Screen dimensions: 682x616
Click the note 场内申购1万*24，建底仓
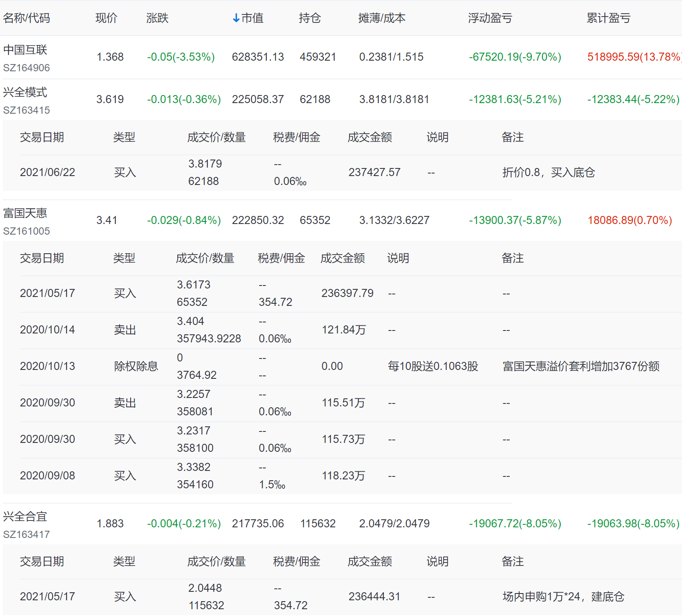pos(564,596)
